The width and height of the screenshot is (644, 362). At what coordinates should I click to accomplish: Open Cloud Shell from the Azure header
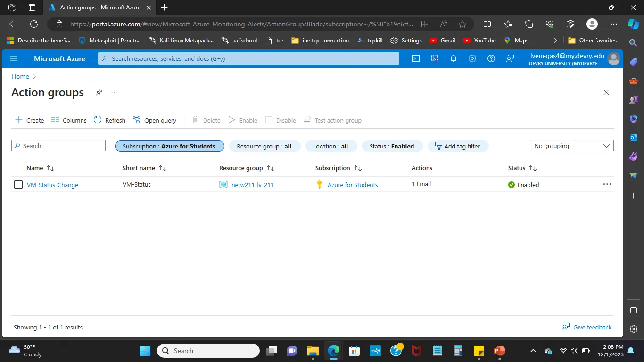tap(416, 58)
